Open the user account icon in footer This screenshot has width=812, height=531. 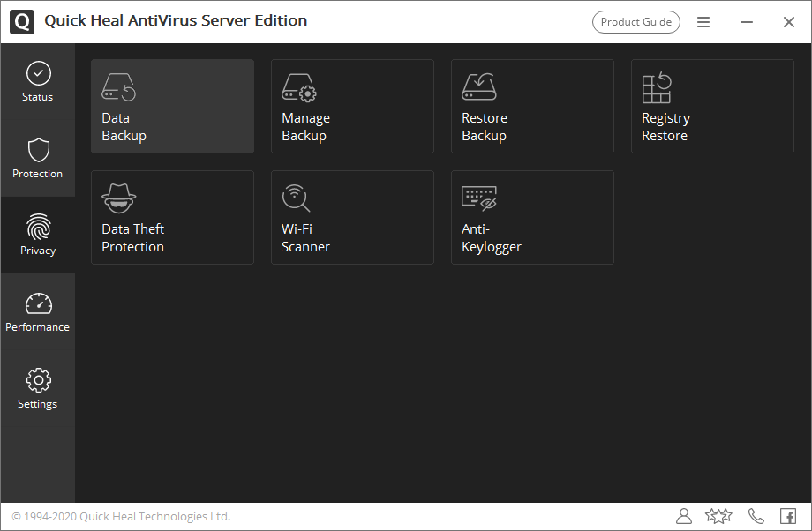tap(684, 516)
